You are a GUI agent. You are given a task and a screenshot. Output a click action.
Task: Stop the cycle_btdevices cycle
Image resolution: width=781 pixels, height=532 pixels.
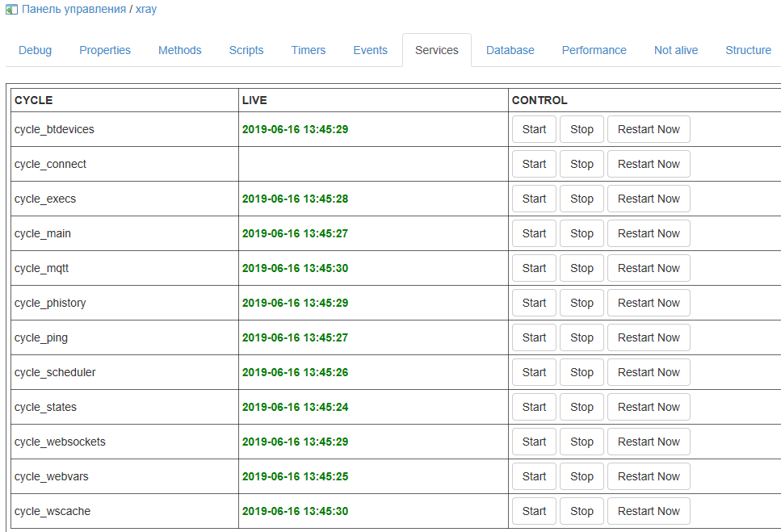coord(582,129)
